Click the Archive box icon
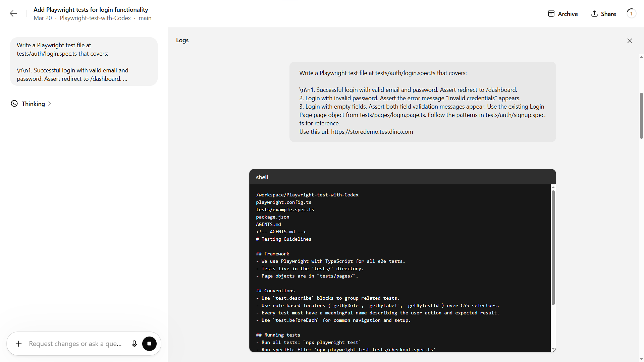 click(x=551, y=14)
